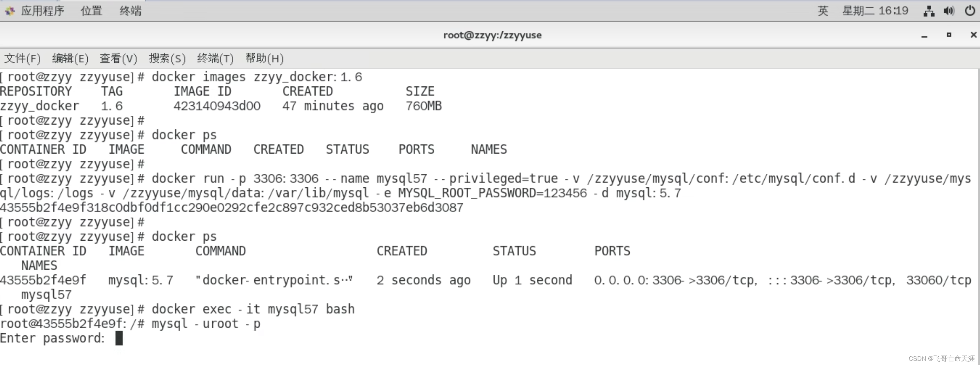Minimize the terminal window
Image resolution: width=980 pixels, height=365 pixels.
[925, 35]
